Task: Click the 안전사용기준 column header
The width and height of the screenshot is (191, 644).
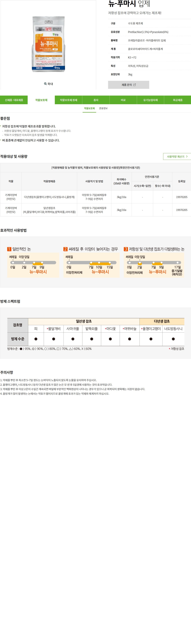Action: [152, 177]
